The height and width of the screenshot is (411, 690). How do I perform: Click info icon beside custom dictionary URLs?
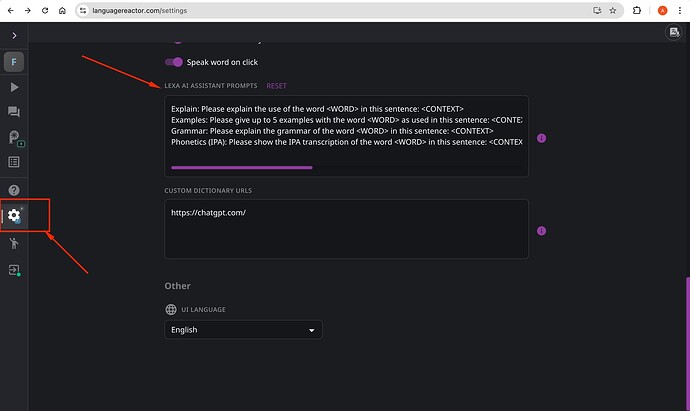click(541, 231)
